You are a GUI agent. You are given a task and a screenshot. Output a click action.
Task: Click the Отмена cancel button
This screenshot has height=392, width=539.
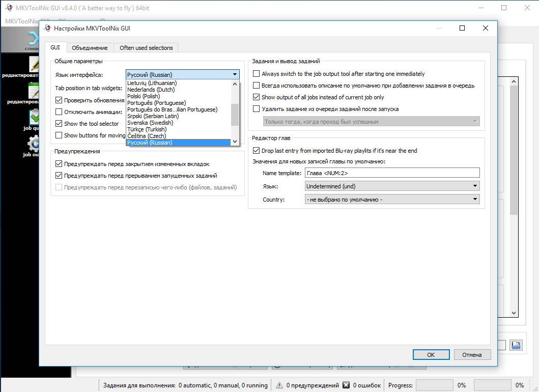(x=472, y=354)
